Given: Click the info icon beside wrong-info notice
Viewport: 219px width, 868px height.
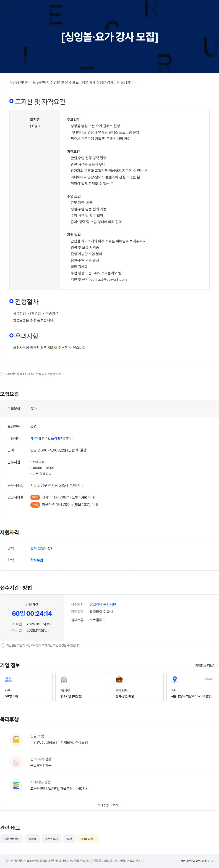Looking at the screenshot, I should 3,374.
